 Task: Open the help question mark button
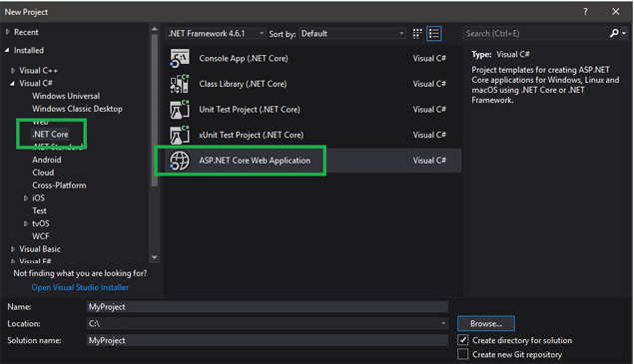[x=585, y=12]
